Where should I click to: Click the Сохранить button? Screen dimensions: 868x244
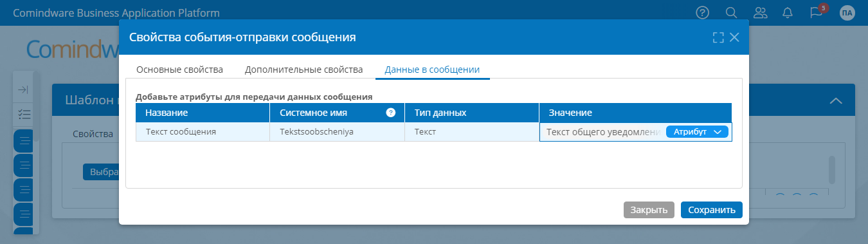[711, 210]
